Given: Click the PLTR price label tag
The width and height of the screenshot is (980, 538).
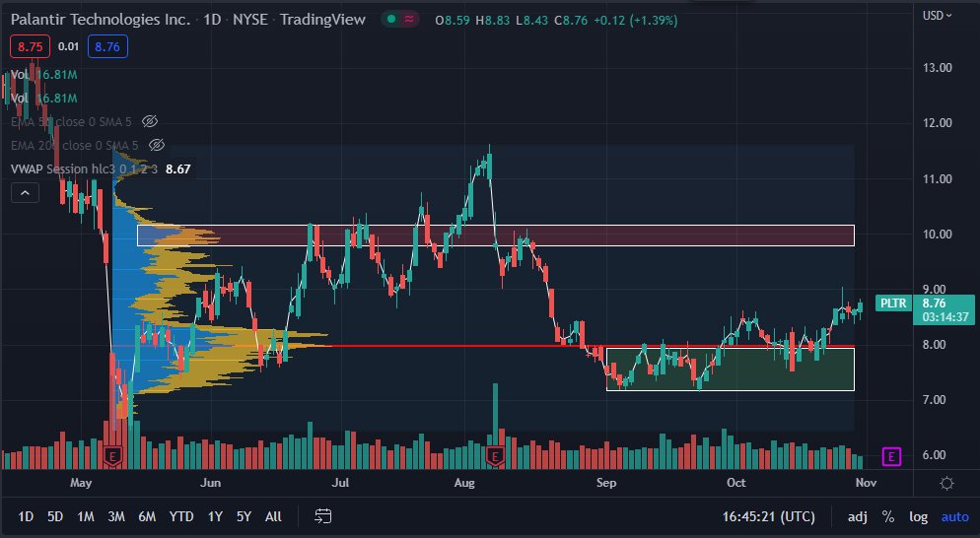Looking at the screenshot, I should coord(893,303).
